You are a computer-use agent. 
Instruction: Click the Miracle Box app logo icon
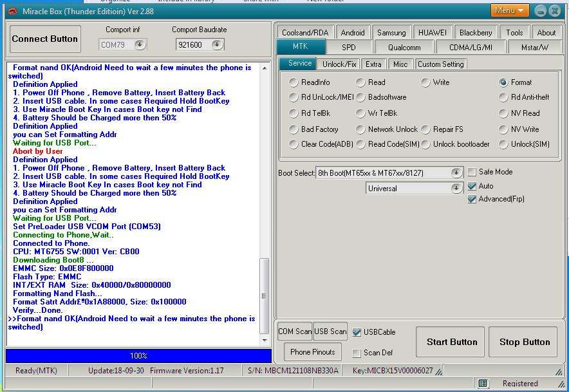[x=13, y=12]
